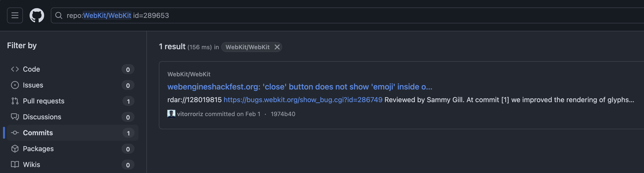
Task: Filter results by Commits
Action: coord(72,133)
